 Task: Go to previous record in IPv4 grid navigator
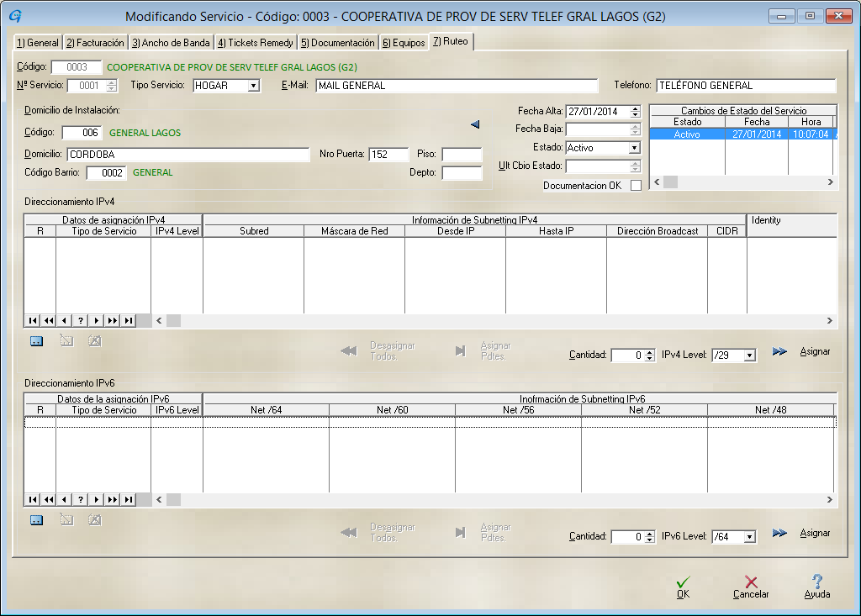65,321
